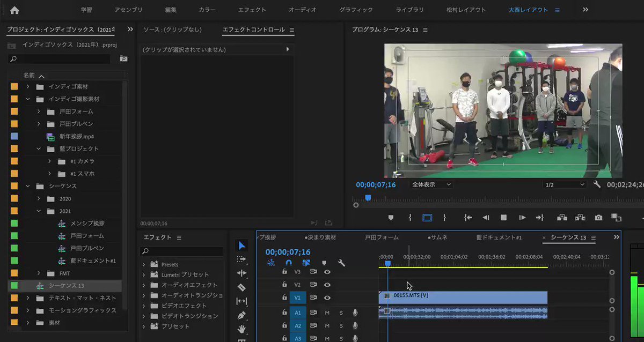Select the Pen tool
Screen dimensions: 644x342
coord(242,315)
